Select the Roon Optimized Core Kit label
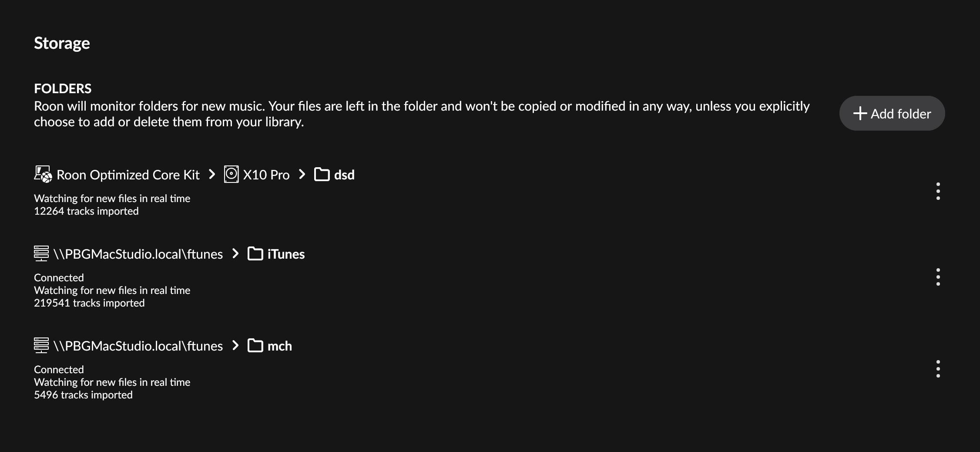The image size is (980, 452). (x=128, y=175)
